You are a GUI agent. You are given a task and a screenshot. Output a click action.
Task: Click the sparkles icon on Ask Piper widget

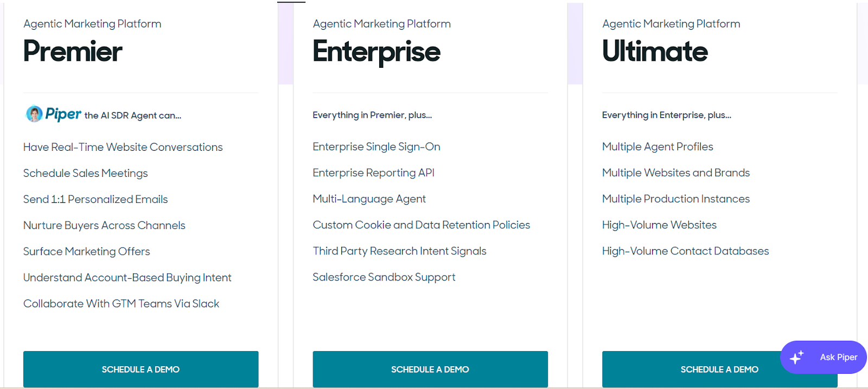797,357
